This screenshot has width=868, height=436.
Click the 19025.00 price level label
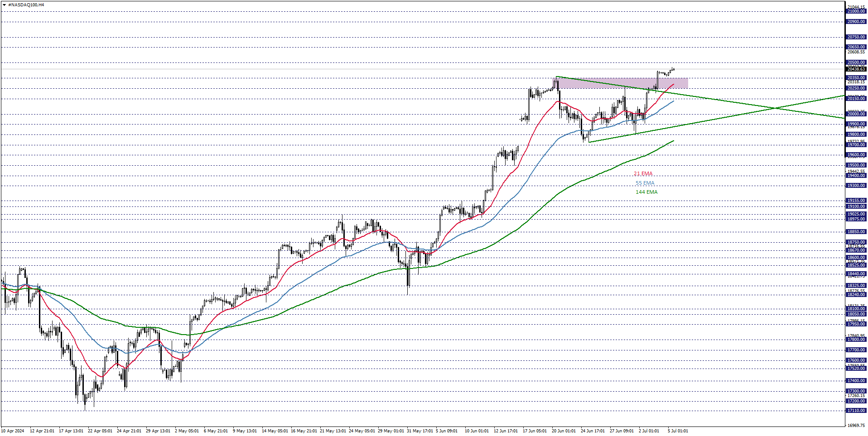(856, 214)
